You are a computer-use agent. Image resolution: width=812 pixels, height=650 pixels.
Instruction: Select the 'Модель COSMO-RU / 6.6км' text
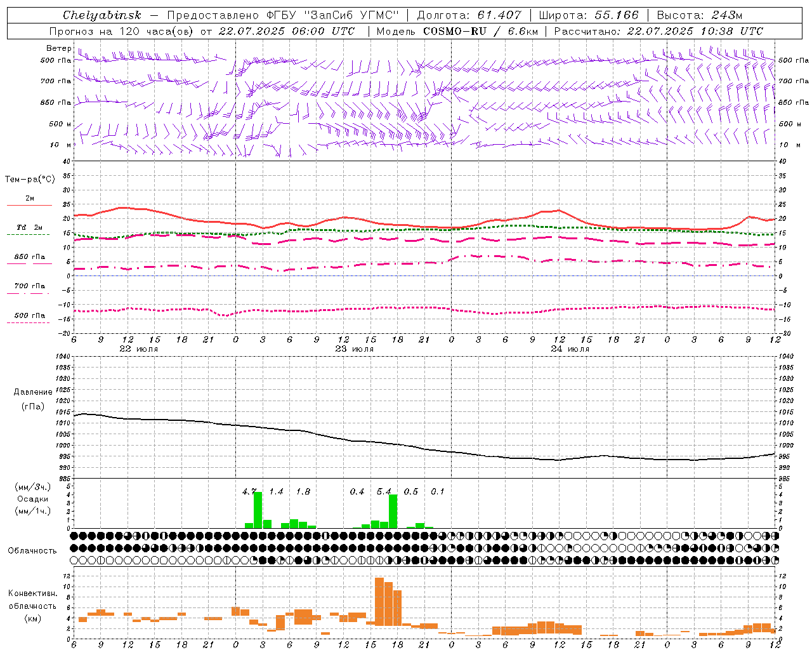click(x=457, y=30)
